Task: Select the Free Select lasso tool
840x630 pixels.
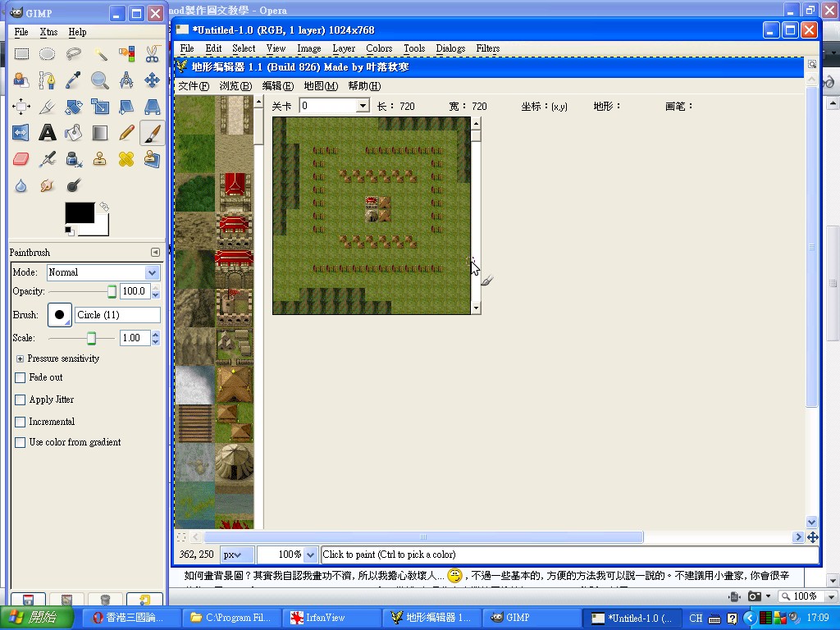Action: 73,53
